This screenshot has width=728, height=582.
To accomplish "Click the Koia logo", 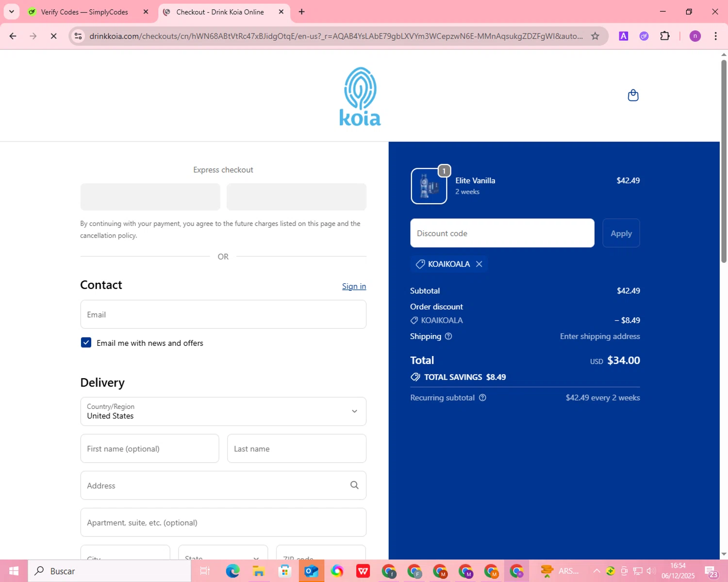I will pyautogui.click(x=360, y=97).
